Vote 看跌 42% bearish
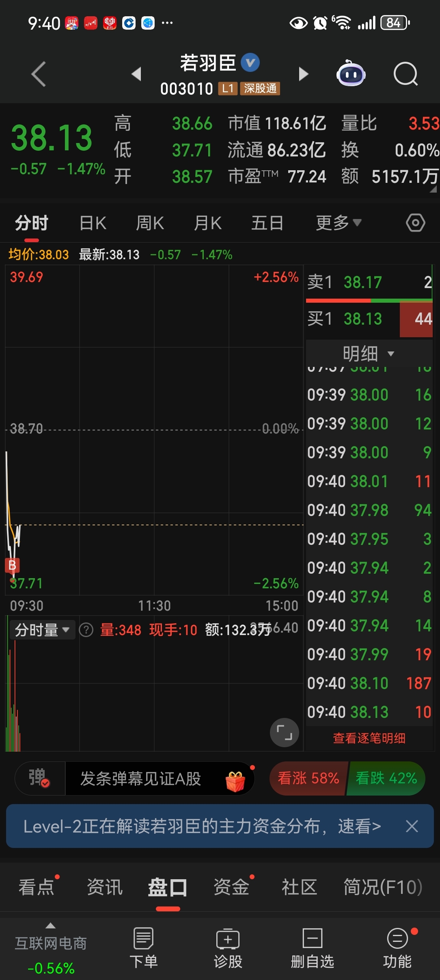The height and width of the screenshot is (980, 440). pyautogui.click(x=386, y=778)
